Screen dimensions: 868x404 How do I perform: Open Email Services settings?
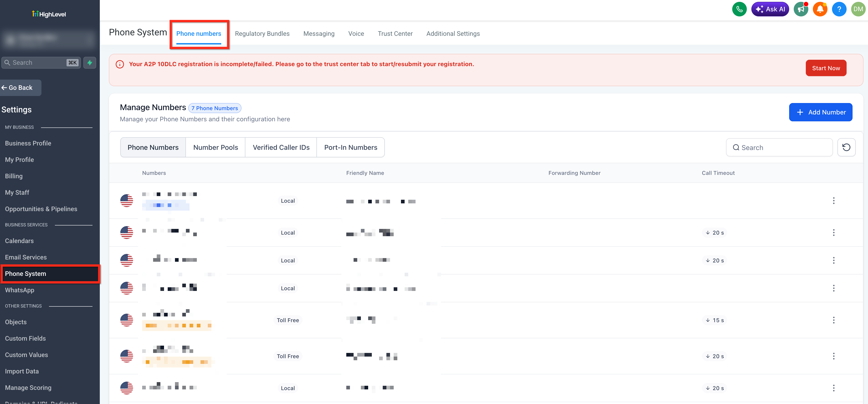(x=26, y=257)
